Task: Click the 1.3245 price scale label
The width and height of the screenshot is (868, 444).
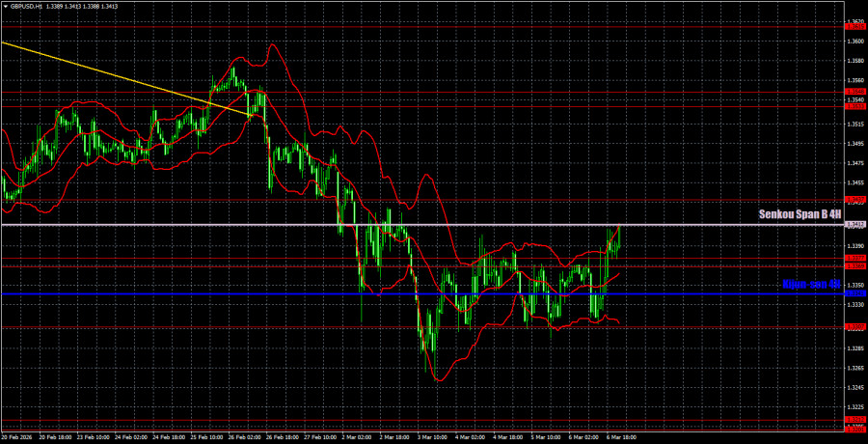Action: (x=854, y=388)
